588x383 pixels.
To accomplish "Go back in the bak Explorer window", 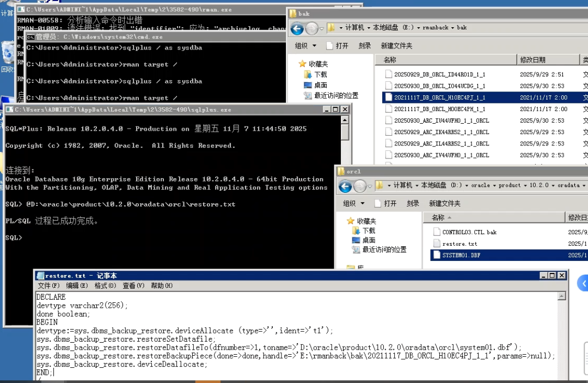I will 297,28.
